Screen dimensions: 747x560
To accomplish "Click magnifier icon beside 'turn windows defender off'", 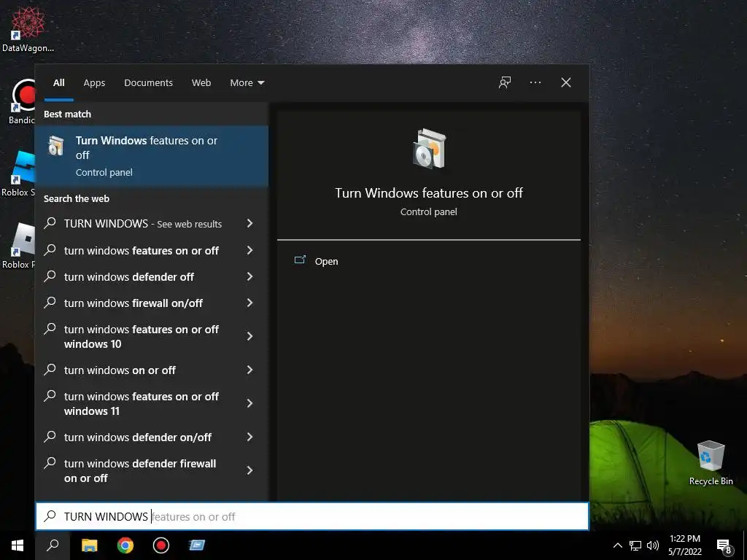I will coord(50,276).
